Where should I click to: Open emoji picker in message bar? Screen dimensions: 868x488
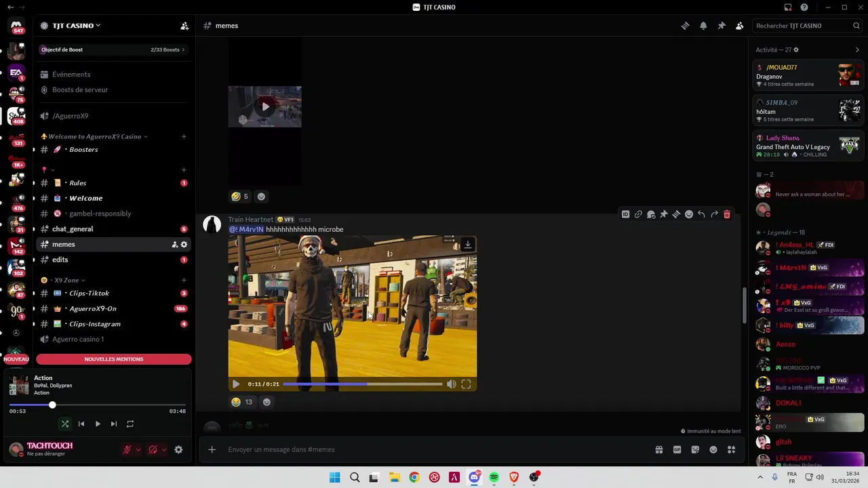713,449
